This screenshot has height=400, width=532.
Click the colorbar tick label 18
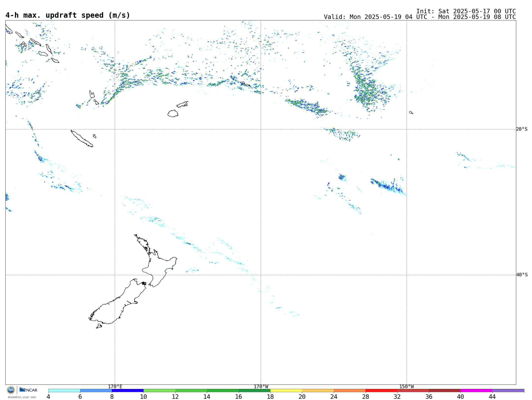click(x=270, y=397)
